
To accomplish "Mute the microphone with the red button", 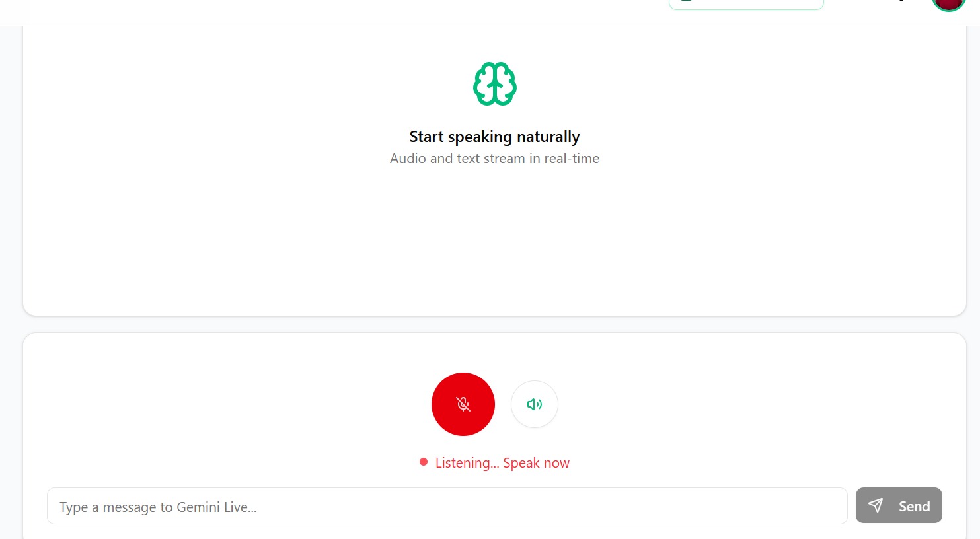I will tap(463, 404).
